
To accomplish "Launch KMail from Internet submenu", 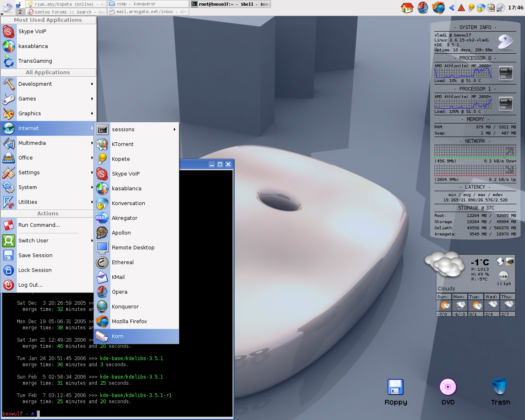I will click(137, 277).
